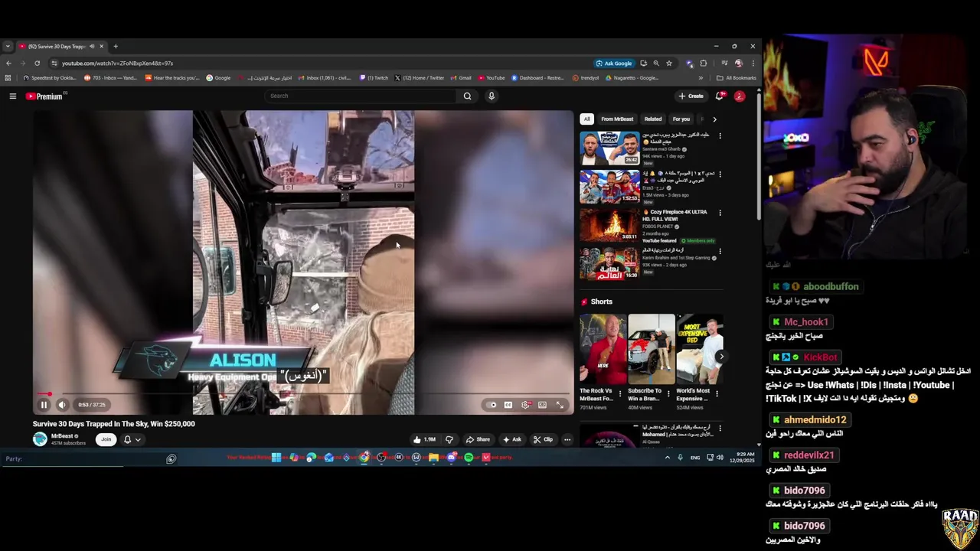Viewport: 980px width, 551px height.
Task: Dislike the video with thumbs down
Action: (x=449, y=439)
